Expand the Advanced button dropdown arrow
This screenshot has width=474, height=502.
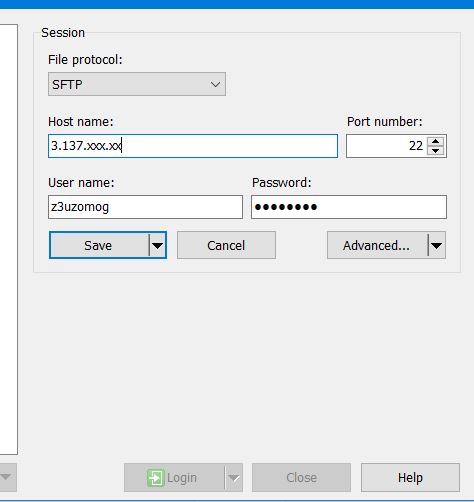tap(437, 245)
